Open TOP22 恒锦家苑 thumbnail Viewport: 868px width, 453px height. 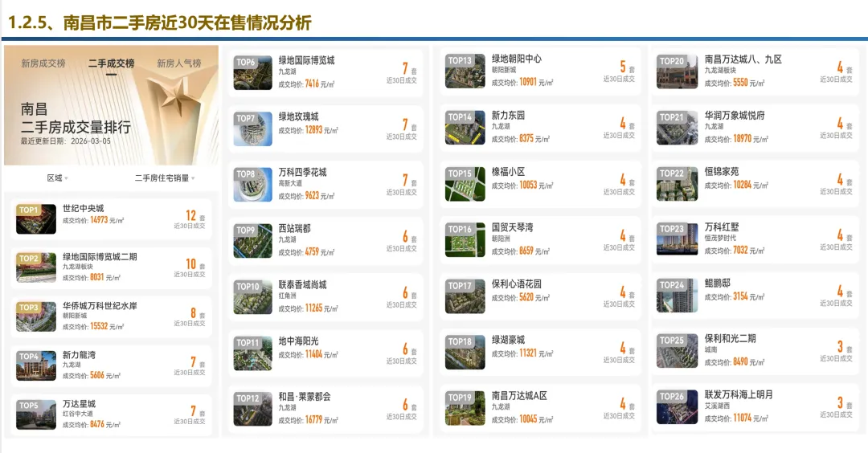click(x=677, y=184)
